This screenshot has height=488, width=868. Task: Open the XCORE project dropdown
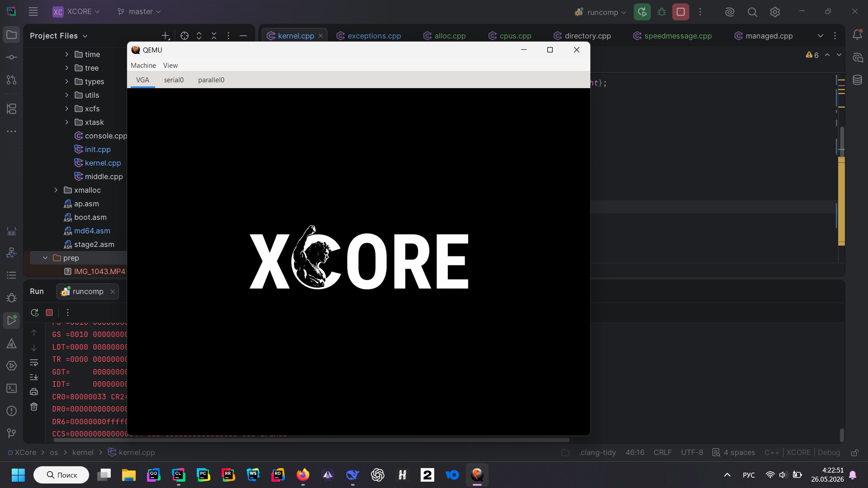coord(76,12)
